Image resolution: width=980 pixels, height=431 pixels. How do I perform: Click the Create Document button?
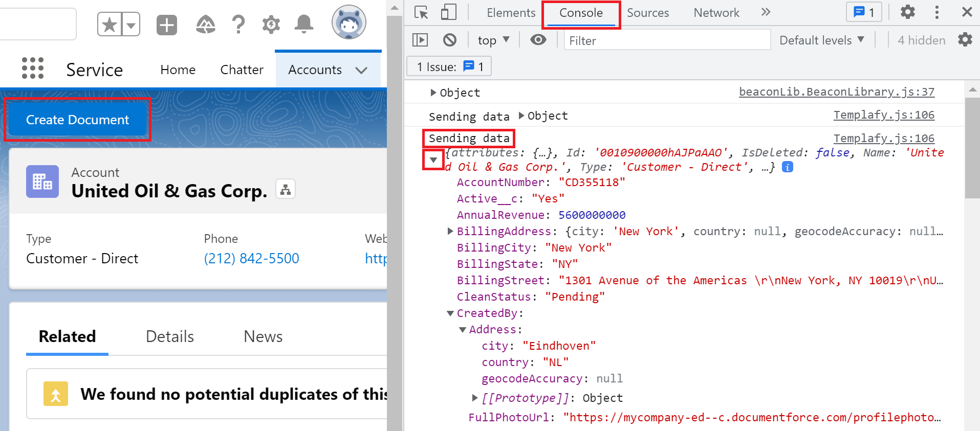click(77, 120)
